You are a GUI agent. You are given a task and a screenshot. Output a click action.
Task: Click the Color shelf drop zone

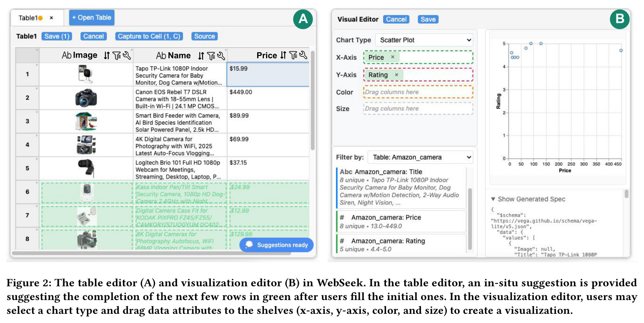(x=418, y=92)
